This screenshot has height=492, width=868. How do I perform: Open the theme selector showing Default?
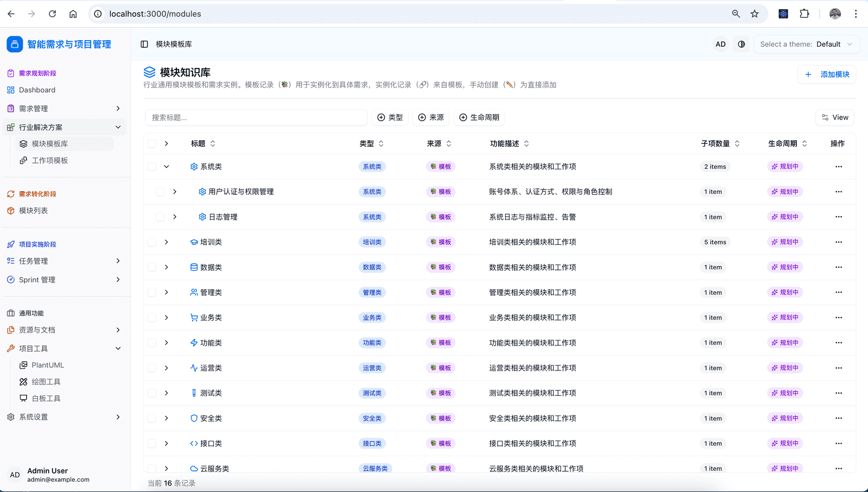(x=806, y=44)
